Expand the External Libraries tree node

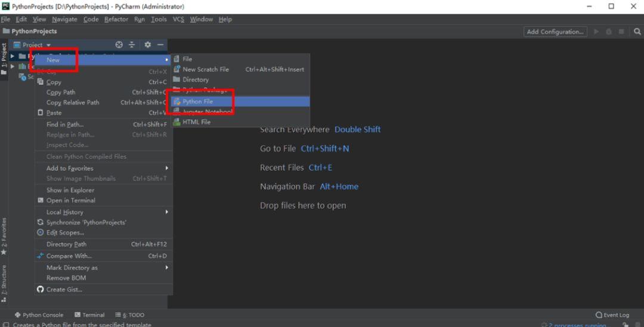click(x=13, y=66)
